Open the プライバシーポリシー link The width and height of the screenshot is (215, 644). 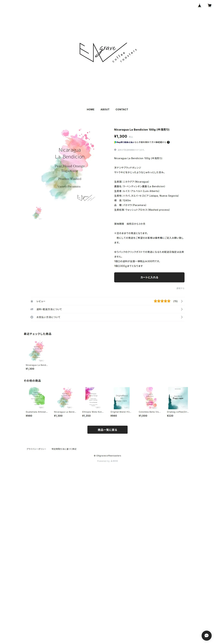tap(36, 449)
